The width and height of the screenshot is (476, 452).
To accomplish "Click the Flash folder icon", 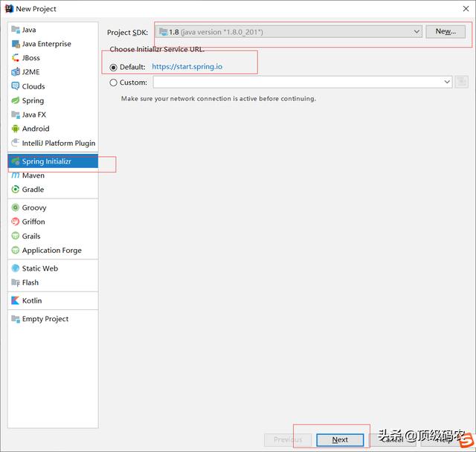I will coord(16,282).
